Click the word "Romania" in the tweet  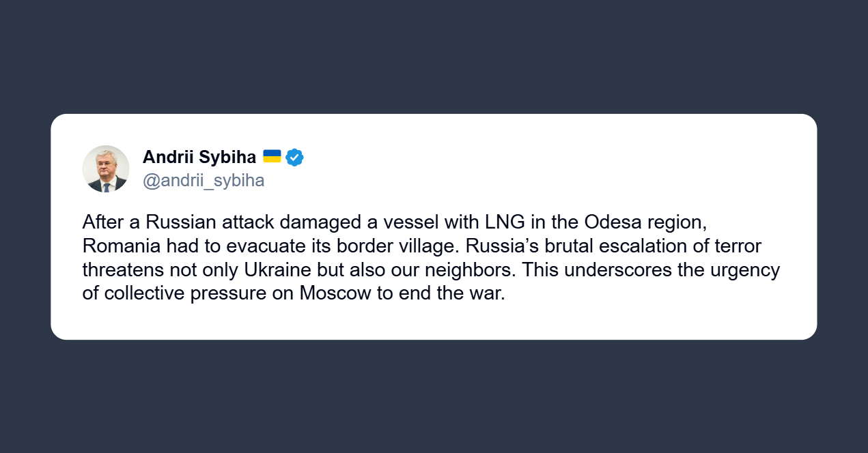120,246
